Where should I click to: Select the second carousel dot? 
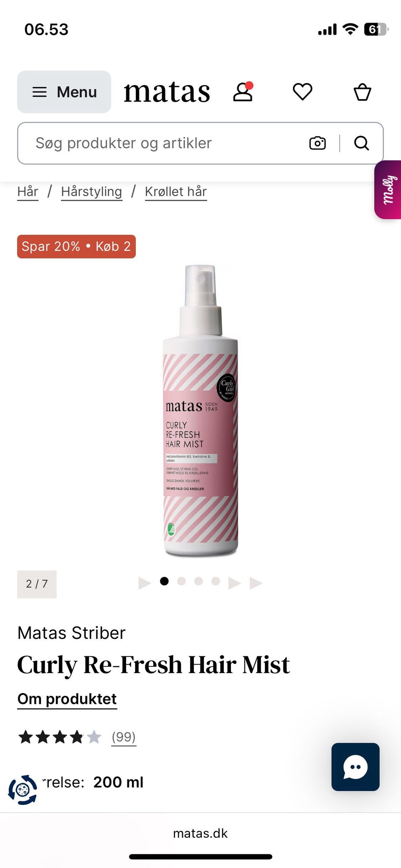point(181,581)
